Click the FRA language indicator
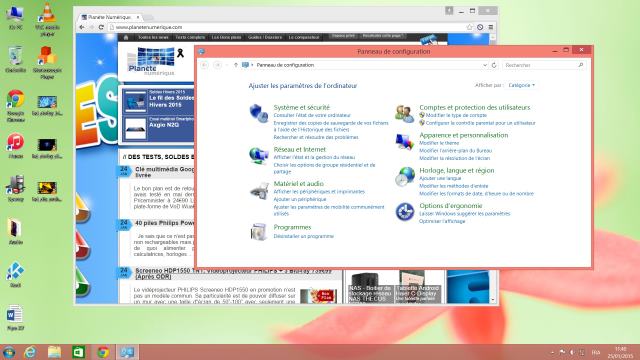The width and height of the screenshot is (640, 360). pyautogui.click(x=596, y=352)
